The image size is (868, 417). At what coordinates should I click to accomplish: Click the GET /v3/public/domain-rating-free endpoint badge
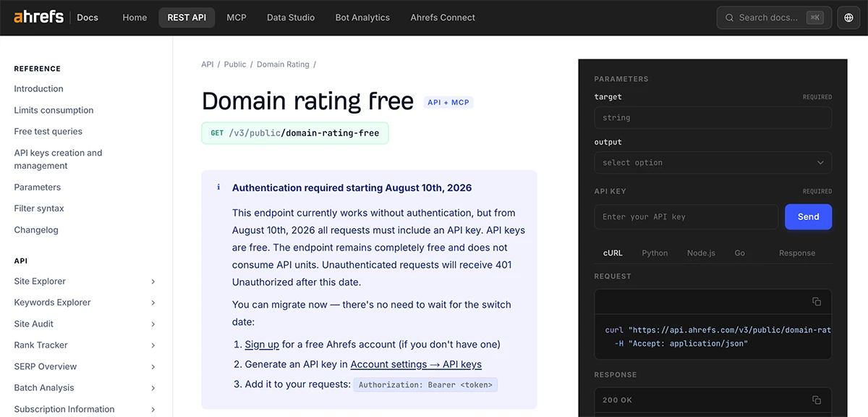coord(295,133)
